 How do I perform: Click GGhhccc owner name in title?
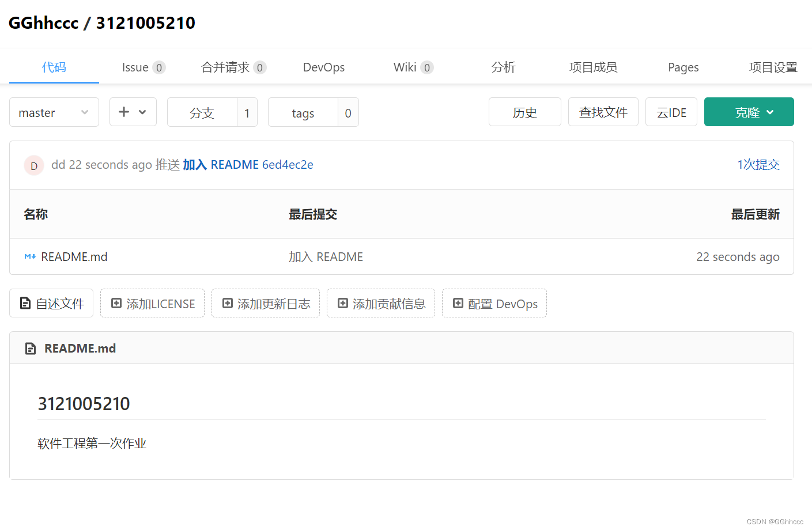point(43,22)
